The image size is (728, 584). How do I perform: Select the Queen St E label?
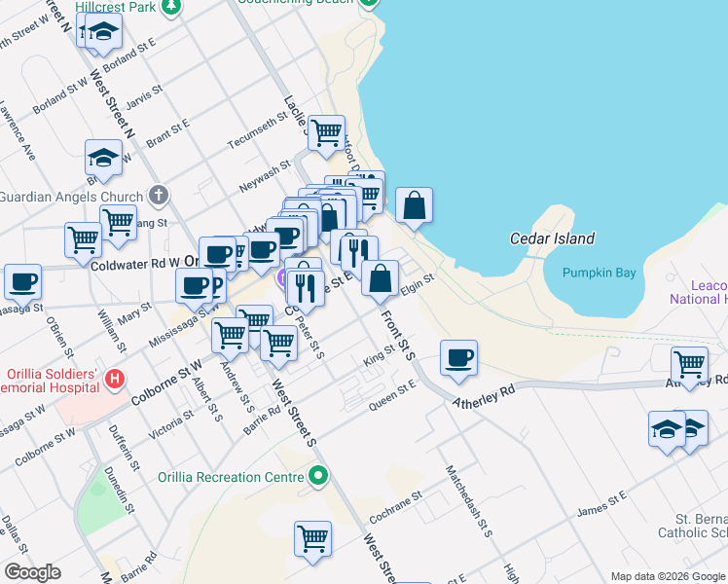[x=392, y=395]
